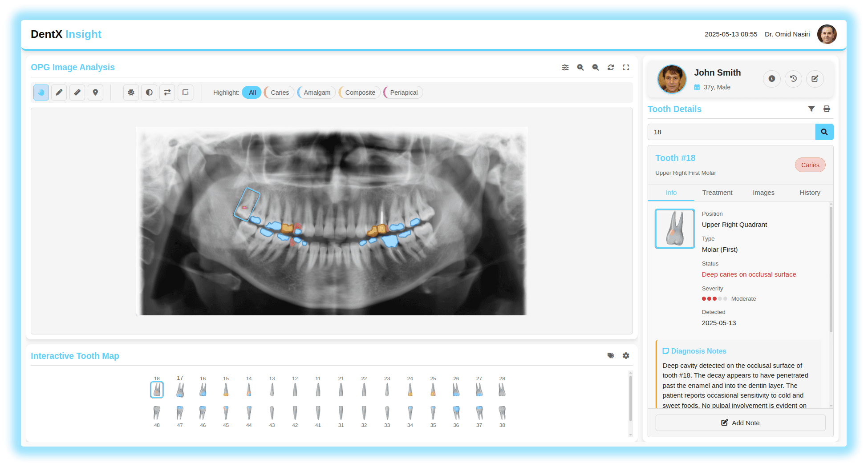Open patient info for John Smith
The image size is (868, 467).
[772, 79]
